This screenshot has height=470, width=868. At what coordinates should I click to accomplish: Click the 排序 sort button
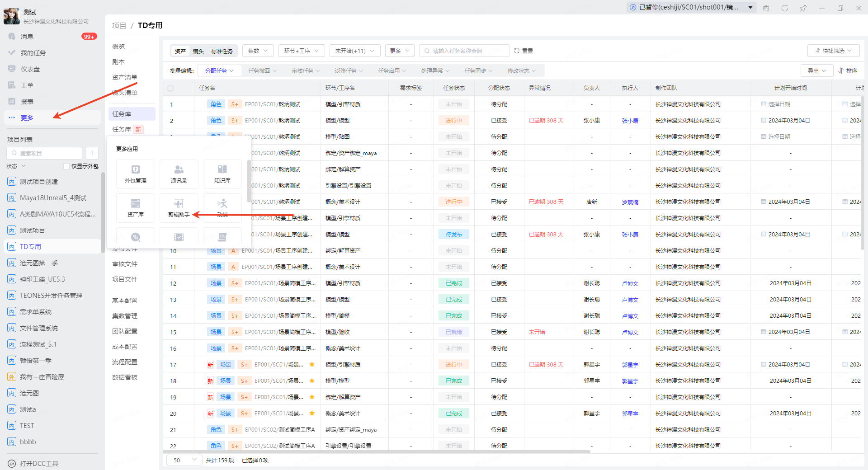click(x=847, y=71)
